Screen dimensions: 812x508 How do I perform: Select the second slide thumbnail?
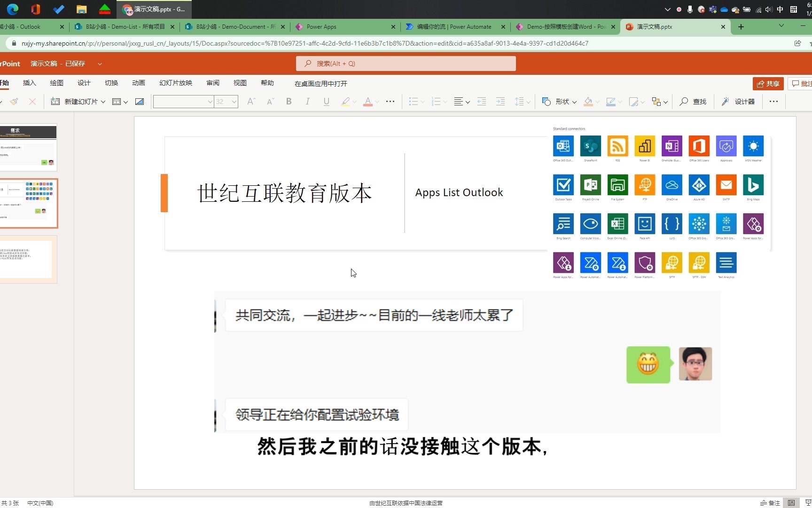click(x=29, y=203)
